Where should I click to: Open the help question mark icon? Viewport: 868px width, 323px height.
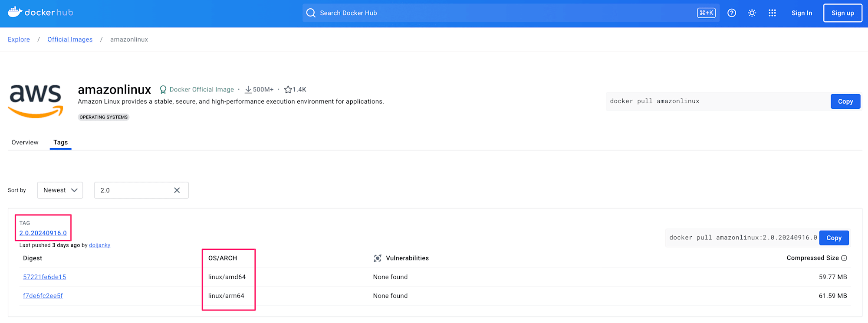point(732,13)
